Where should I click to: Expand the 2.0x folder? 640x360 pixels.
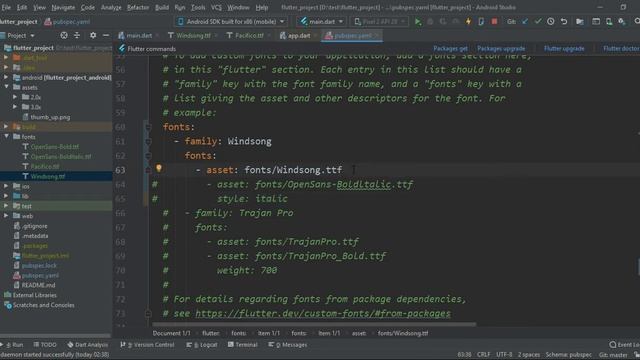pos(15,97)
